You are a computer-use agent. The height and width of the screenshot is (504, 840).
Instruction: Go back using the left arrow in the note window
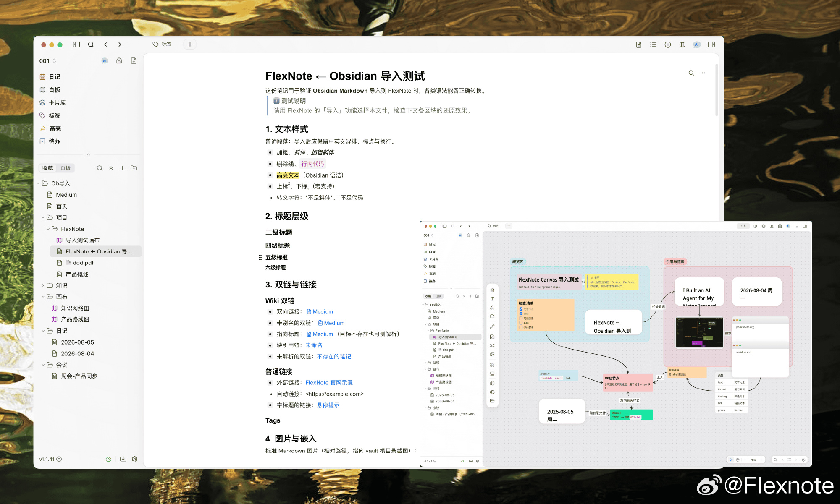(x=106, y=44)
